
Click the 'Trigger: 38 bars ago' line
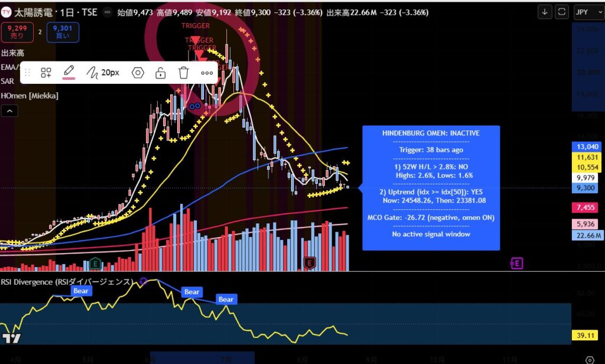[x=431, y=149]
